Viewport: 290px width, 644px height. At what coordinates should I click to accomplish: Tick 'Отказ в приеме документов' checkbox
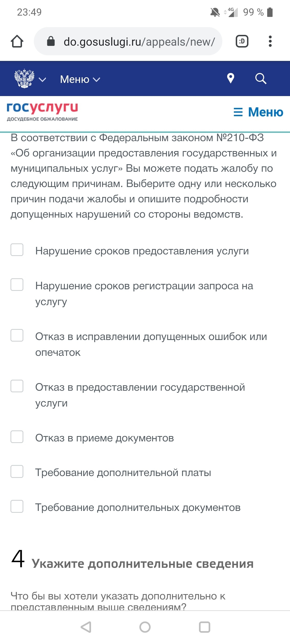pyautogui.click(x=17, y=437)
